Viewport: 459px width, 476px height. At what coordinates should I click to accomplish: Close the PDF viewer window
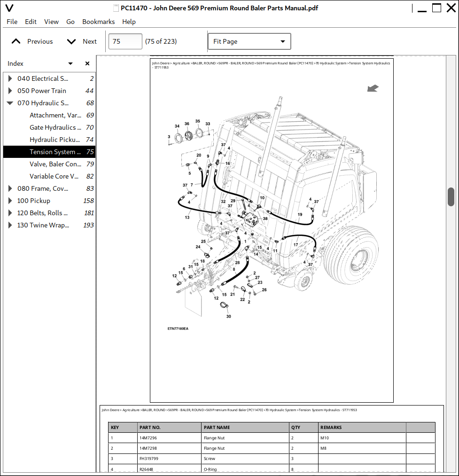click(x=451, y=8)
